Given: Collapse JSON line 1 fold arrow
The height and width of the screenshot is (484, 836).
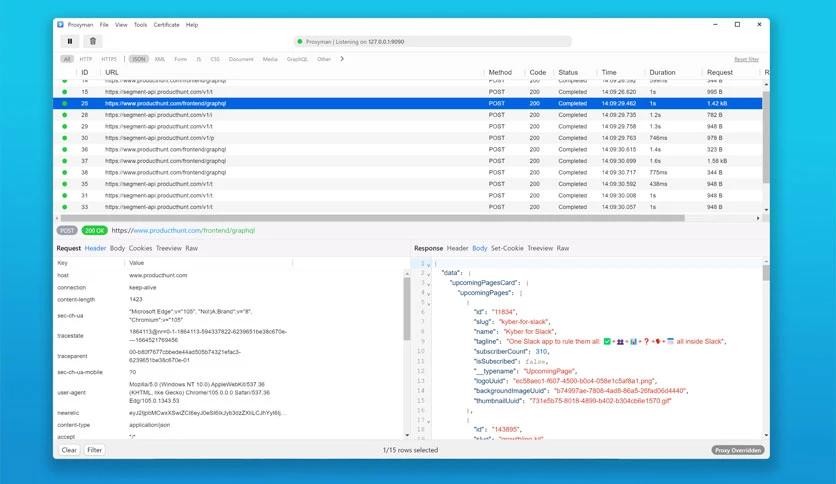Looking at the screenshot, I should (429, 264).
